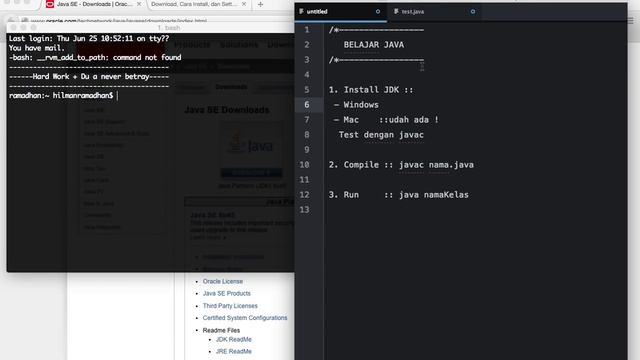The width and height of the screenshot is (640, 360).
Task: Click the 'Readme Files' list item
Action: point(221,330)
